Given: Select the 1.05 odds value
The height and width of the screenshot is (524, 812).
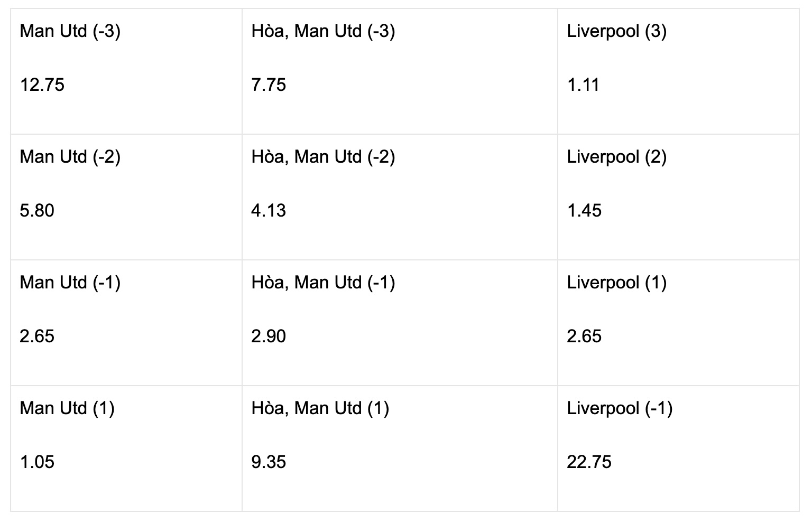Looking at the screenshot, I should click(x=37, y=462).
